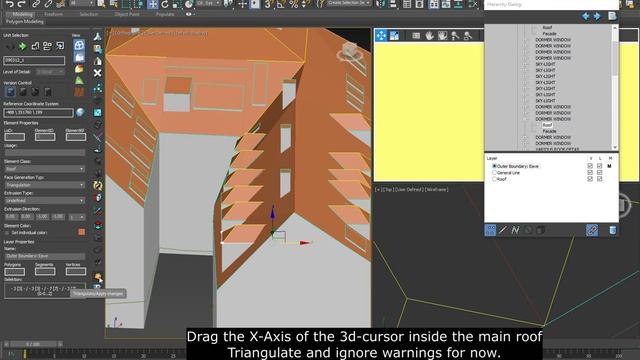The height and width of the screenshot is (360, 640).
Task: Click the green forward arrow under Unit Selection
Action: (x=22, y=46)
